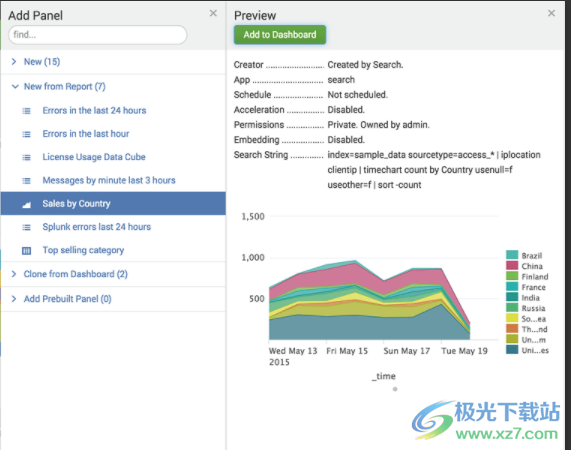The height and width of the screenshot is (450, 571).
Task: Click the list icon beside Messages by minute last 3 hours
Action: pyautogui.click(x=27, y=181)
